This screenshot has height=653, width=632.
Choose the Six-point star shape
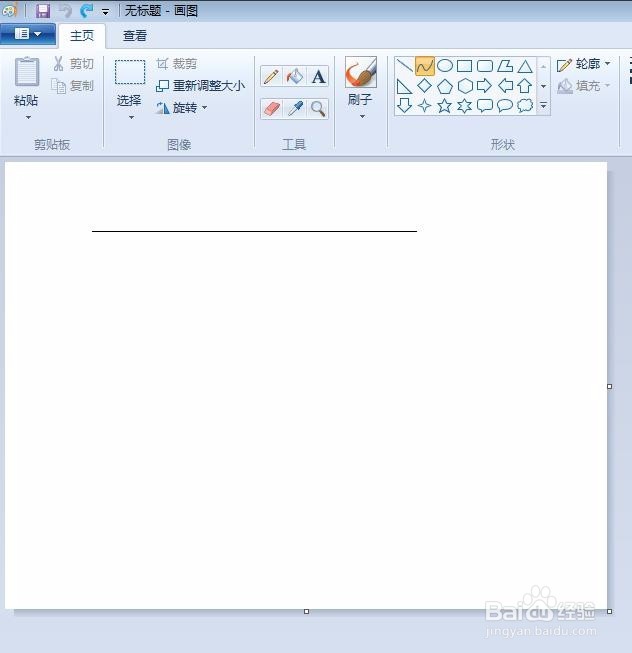click(x=464, y=106)
